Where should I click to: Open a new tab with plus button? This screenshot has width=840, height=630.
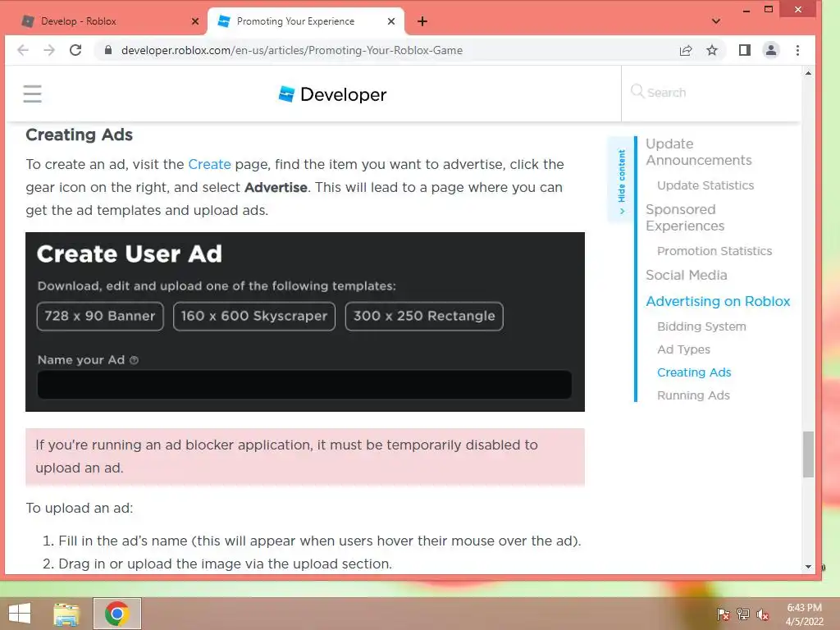tap(422, 21)
